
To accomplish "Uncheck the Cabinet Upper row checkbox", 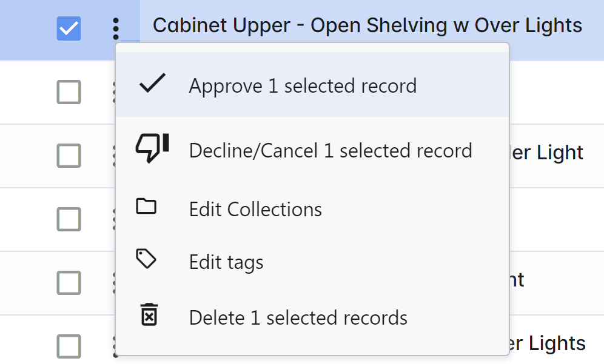I will tap(69, 28).
